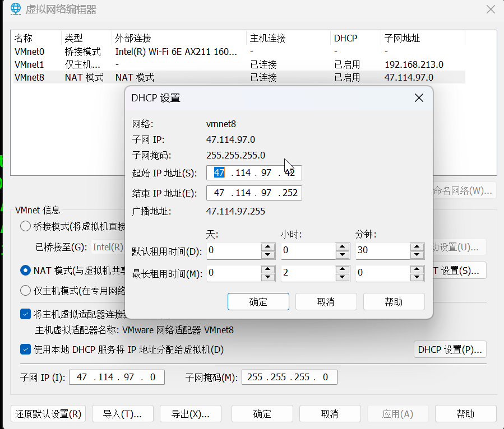The height and width of the screenshot is (429, 504).
Task: Select the NAT 模式 radio button
Action: pos(25,271)
